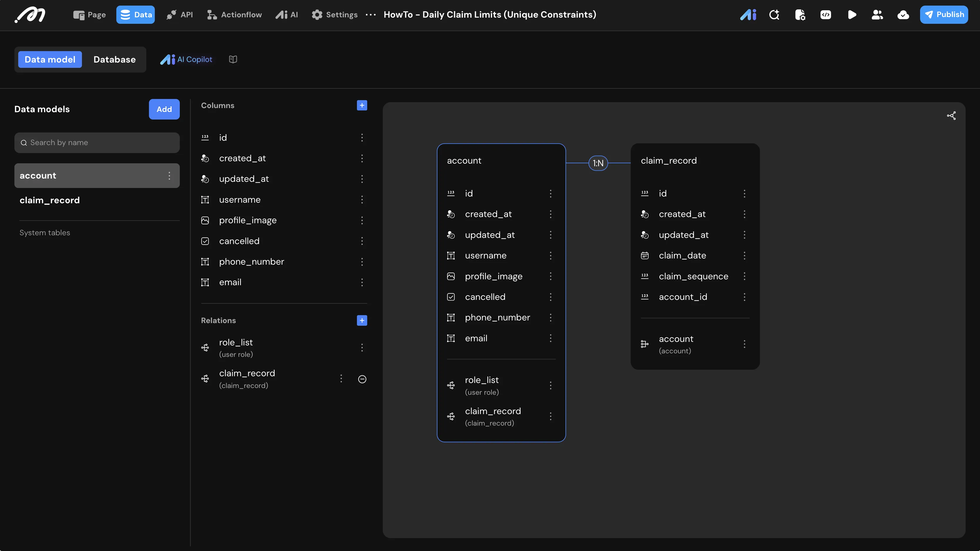The height and width of the screenshot is (551, 980).
Task: Select the Data model view tab
Action: [50, 60]
